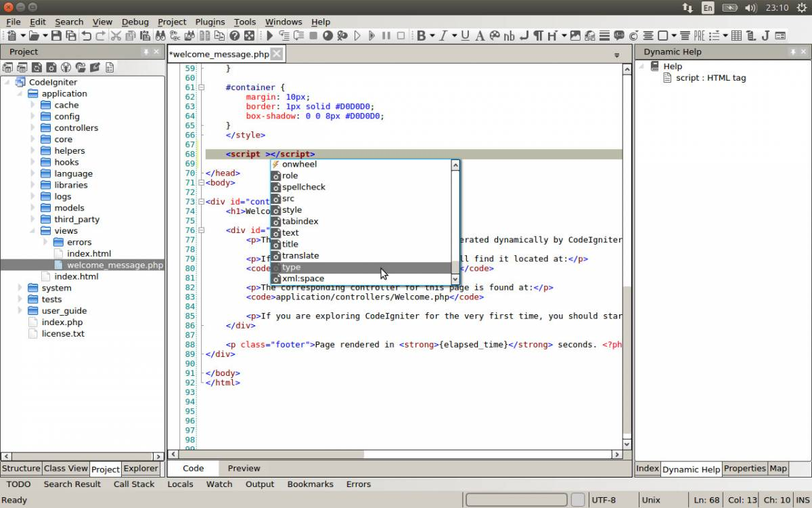Screen dimensions: 812x508
Task: Expand the cache folder in the tree
Action: coord(32,105)
